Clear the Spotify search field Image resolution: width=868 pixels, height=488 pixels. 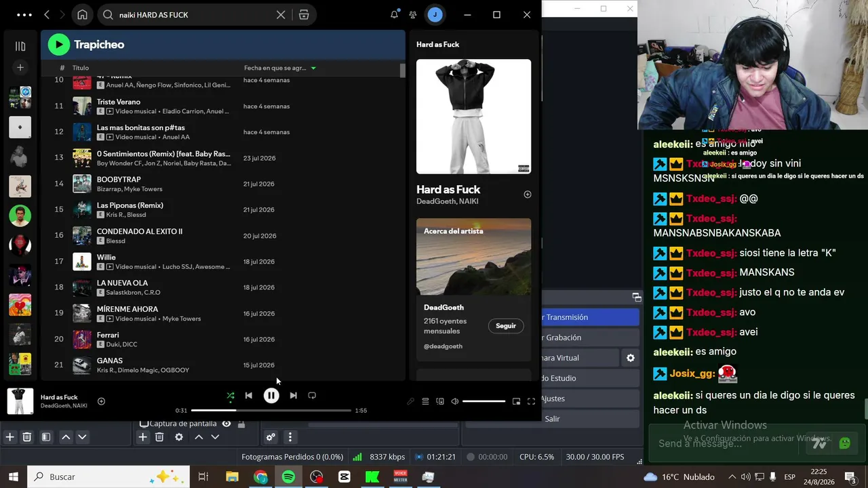coord(281,15)
